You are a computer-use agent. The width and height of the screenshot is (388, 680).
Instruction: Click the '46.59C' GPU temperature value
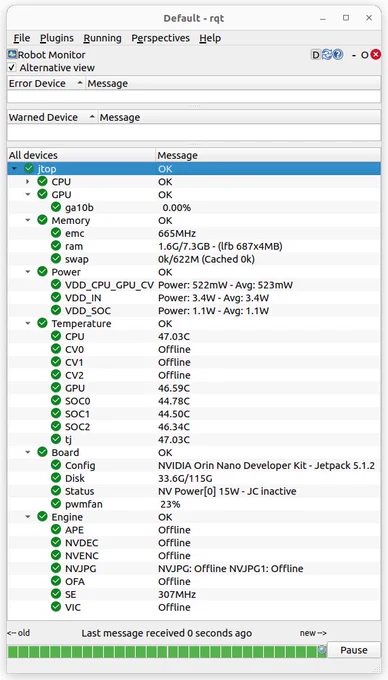click(x=174, y=388)
